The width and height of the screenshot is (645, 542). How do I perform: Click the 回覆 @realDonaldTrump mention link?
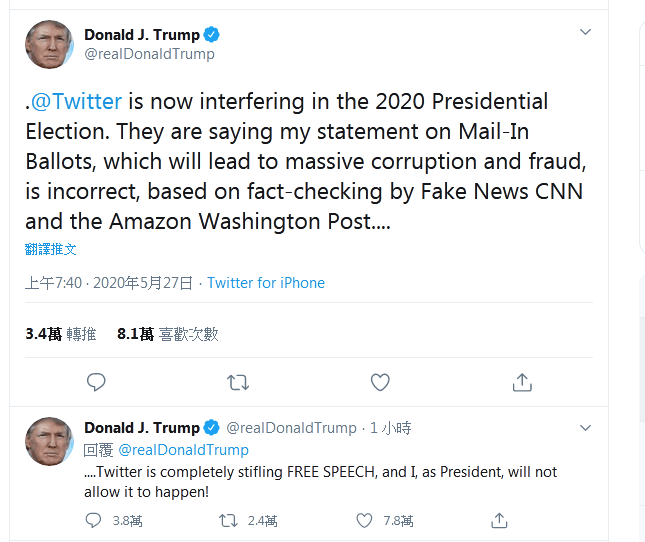(x=183, y=450)
